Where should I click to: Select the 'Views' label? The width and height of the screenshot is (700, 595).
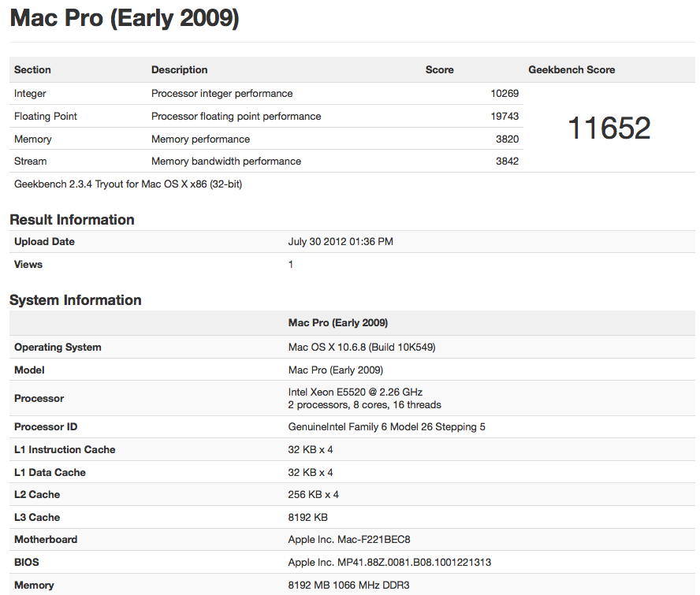(28, 264)
